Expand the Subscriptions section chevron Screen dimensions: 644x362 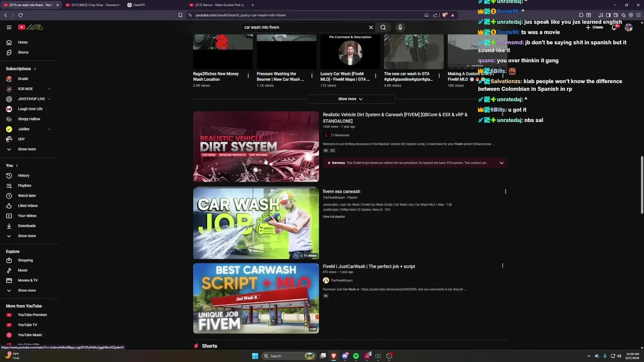click(35, 68)
